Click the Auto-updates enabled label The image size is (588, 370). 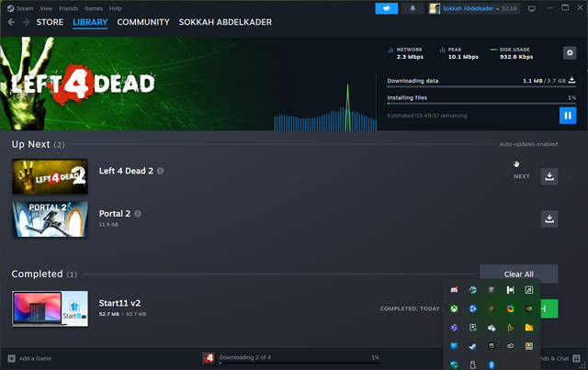(x=528, y=144)
